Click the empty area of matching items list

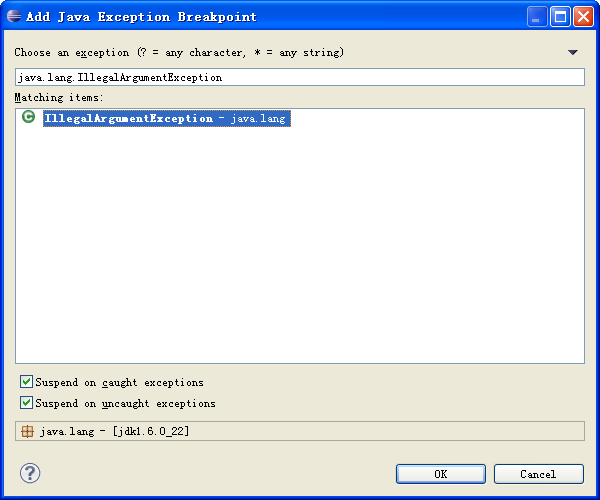click(x=300, y=250)
